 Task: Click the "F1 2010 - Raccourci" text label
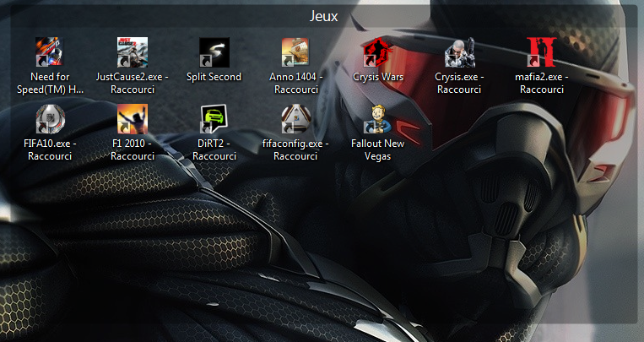point(133,149)
